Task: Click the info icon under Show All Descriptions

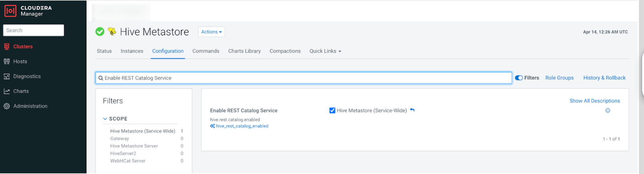Action: 607,110
